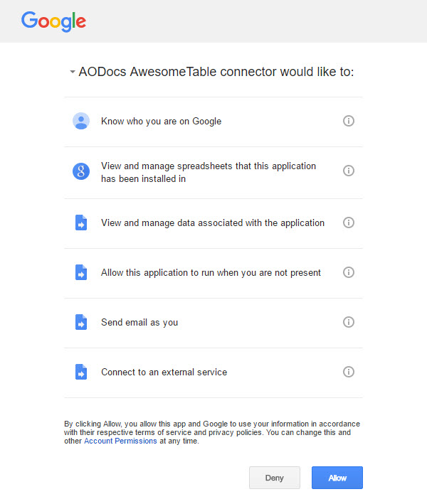Screen dimensions: 427x504
Task: Click script icon beside external service permission
Action: point(81,372)
